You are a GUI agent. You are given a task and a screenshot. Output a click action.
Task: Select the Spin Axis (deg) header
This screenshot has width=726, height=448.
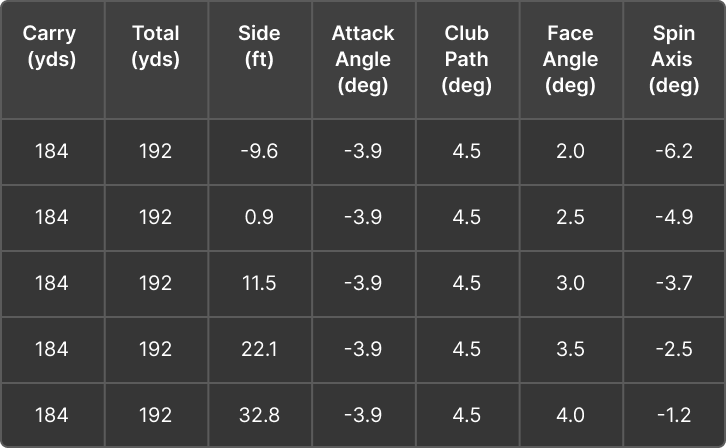[673, 59]
